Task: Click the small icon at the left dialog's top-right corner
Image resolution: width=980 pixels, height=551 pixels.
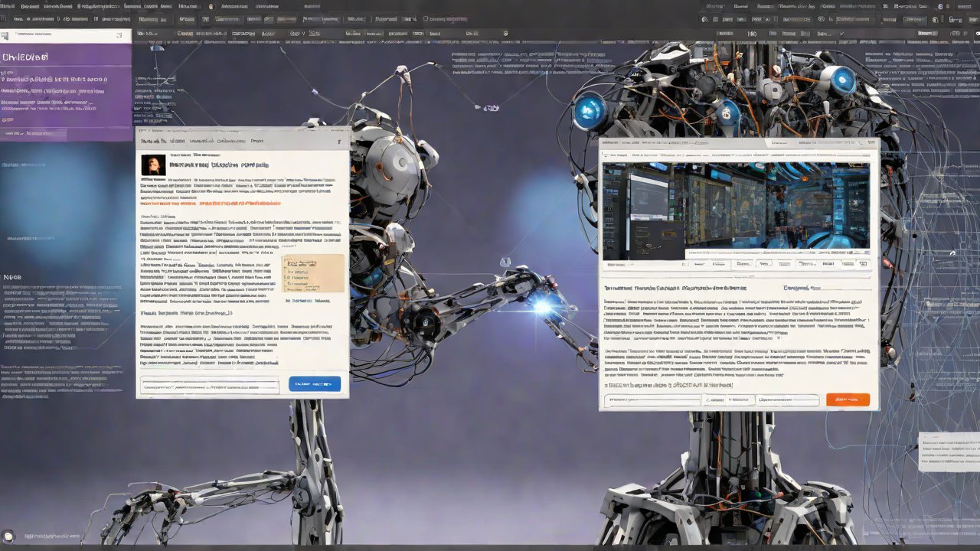Action: (339, 142)
